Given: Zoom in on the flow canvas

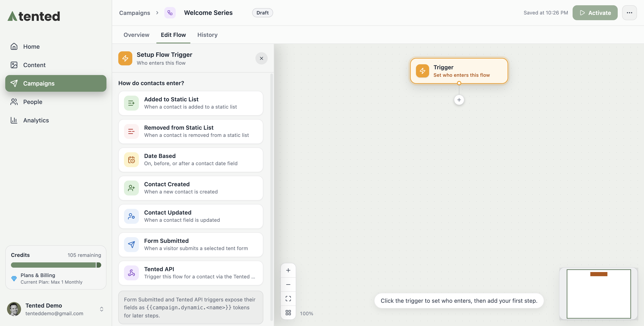Looking at the screenshot, I should pyautogui.click(x=288, y=270).
